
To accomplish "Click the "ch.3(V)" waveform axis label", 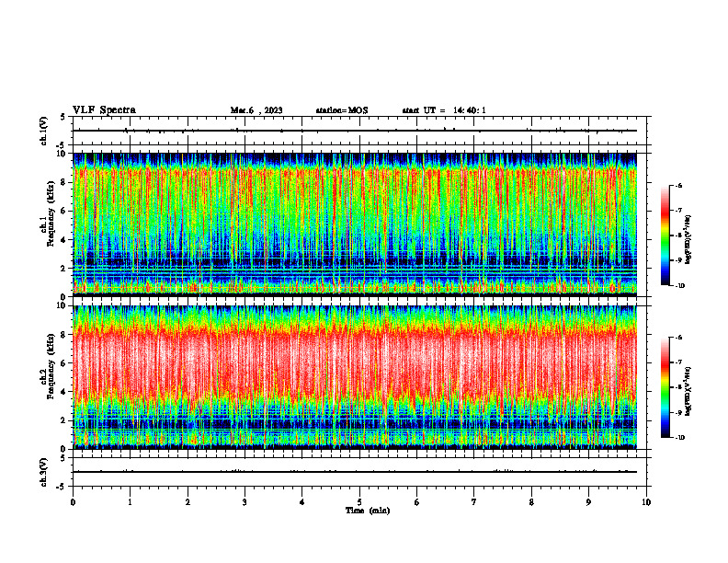I will coord(44,472).
